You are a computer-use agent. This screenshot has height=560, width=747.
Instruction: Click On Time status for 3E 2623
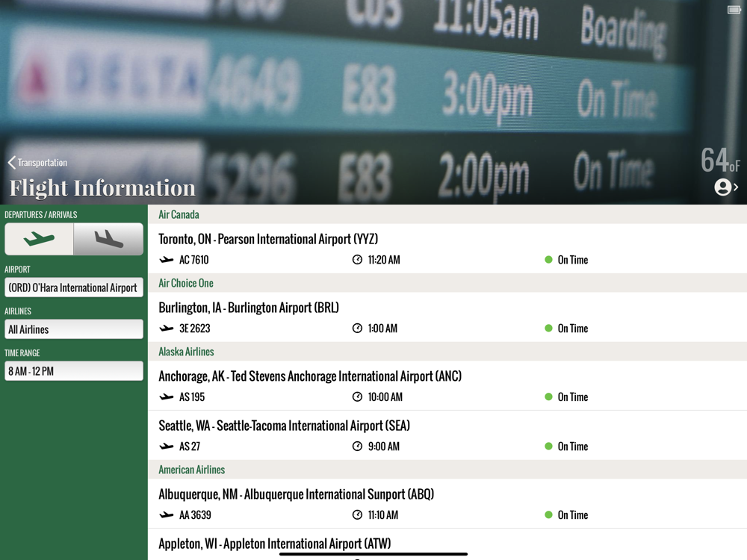click(566, 329)
